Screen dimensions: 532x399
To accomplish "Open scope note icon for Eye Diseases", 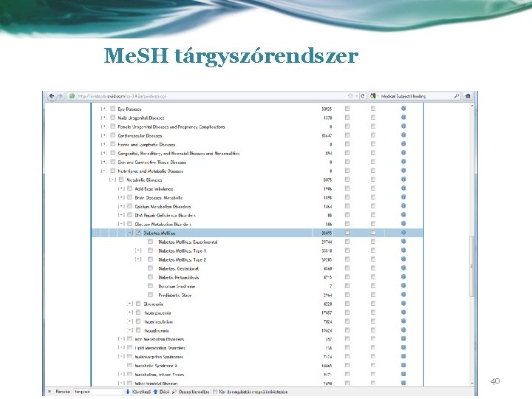I will click(403, 108).
